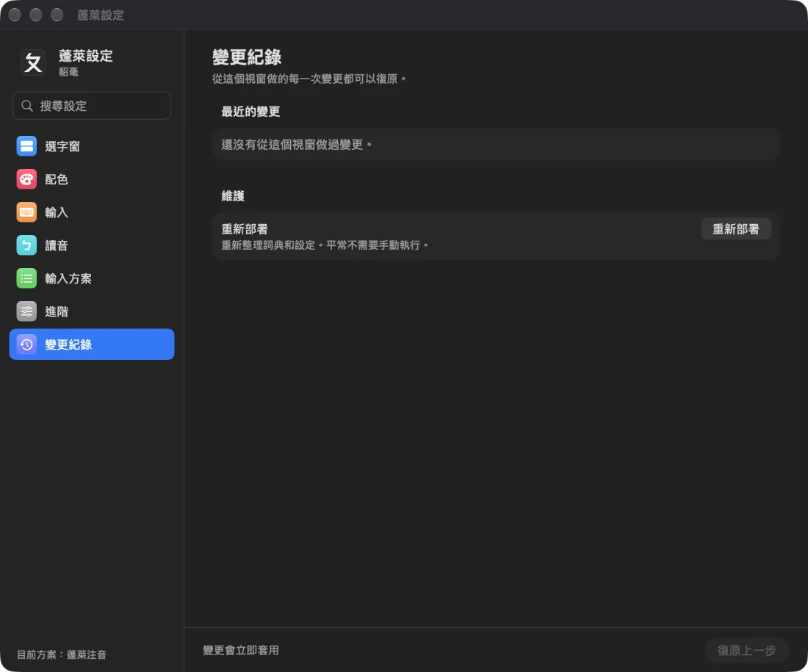Click the 重新部署 row title text

[245, 229]
